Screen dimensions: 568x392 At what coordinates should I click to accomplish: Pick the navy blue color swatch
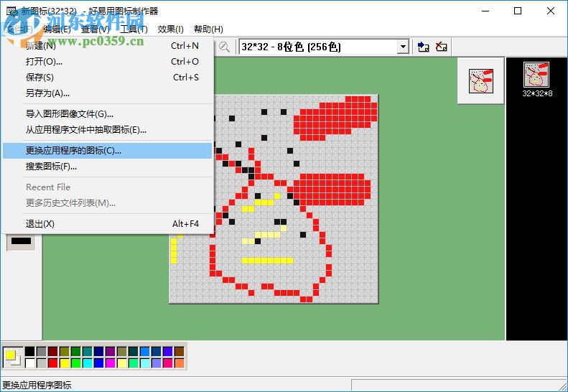(x=99, y=351)
